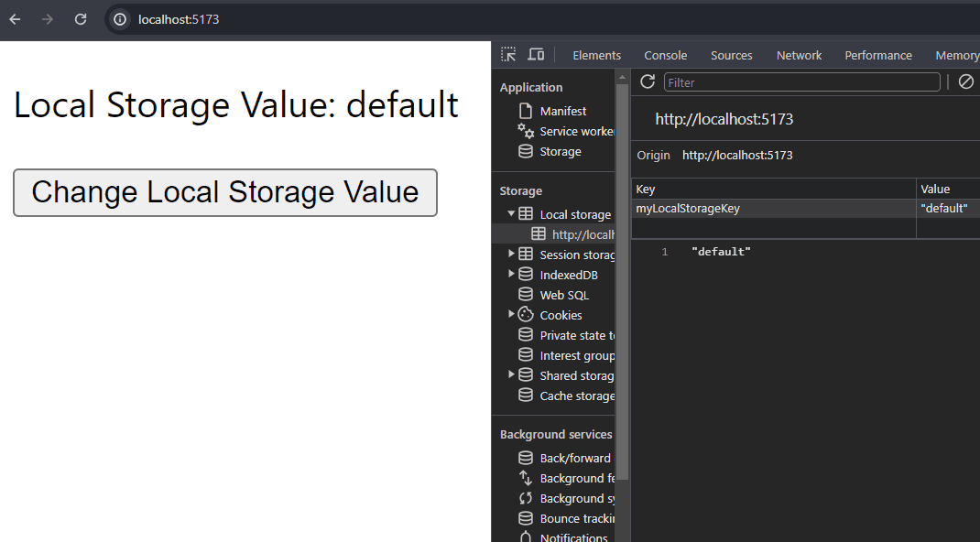Expand the Cookies section
Viewport: 980px width, 542px height.
511,314
